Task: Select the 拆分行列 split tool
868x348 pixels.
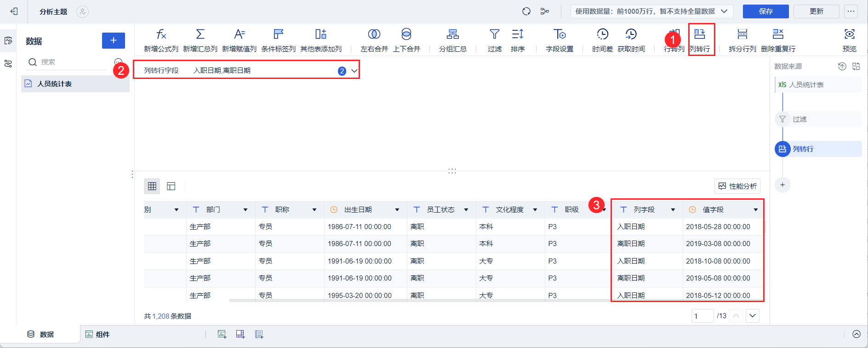Action: coord(742,40)
